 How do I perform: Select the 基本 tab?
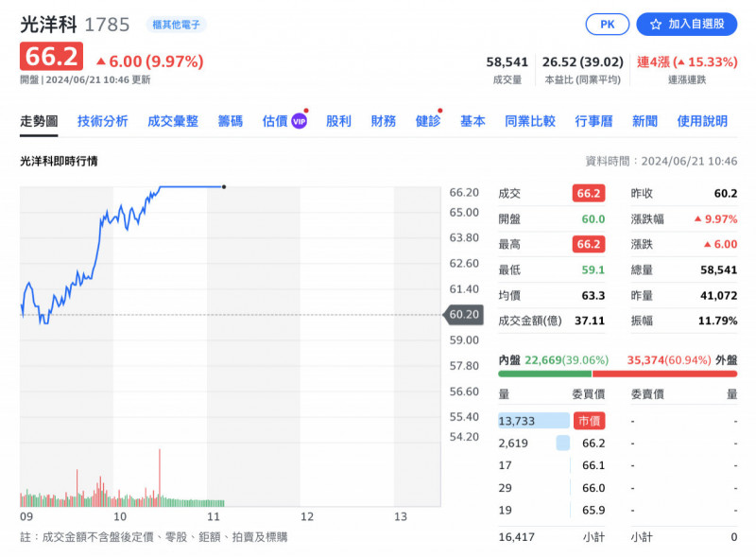472,121
